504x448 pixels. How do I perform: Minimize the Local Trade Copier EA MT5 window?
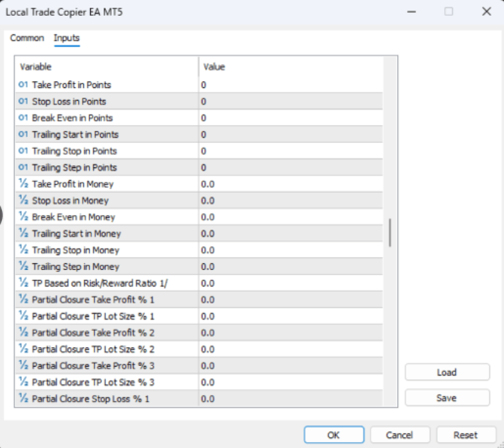[x=411, y=12]
